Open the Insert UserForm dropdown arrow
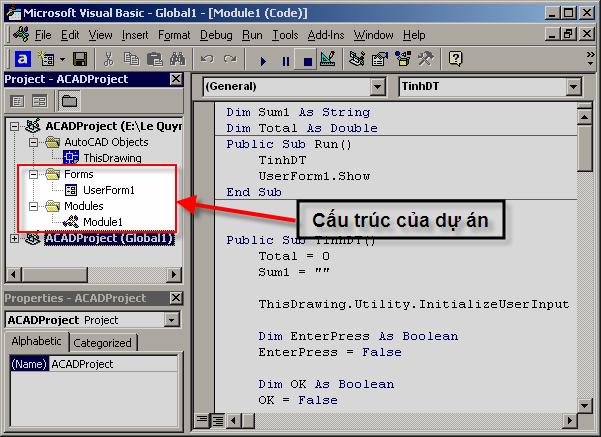This screenshot has height=437, width=601. [62, 59]
